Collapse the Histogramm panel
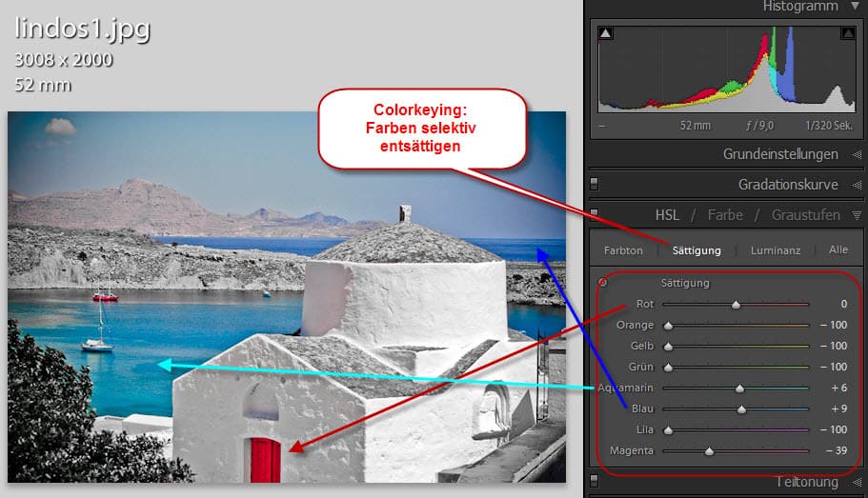Image resolution: width=868 pixels, height=498 pixels. [857, 7]
